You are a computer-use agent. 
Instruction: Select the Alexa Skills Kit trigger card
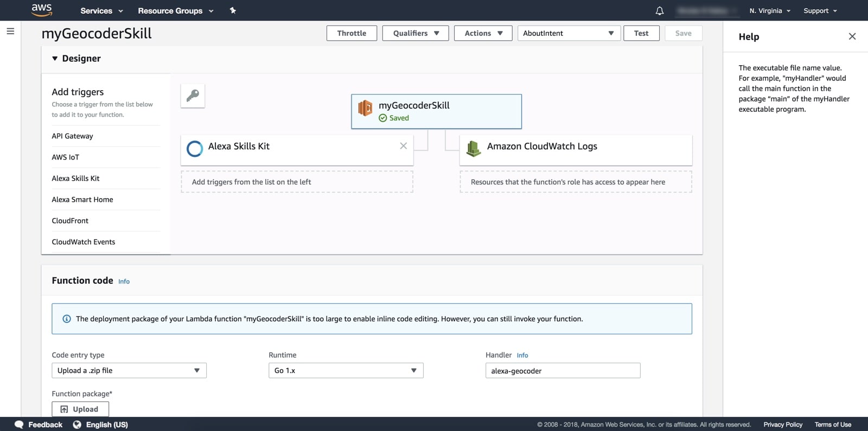pos(297,150)
